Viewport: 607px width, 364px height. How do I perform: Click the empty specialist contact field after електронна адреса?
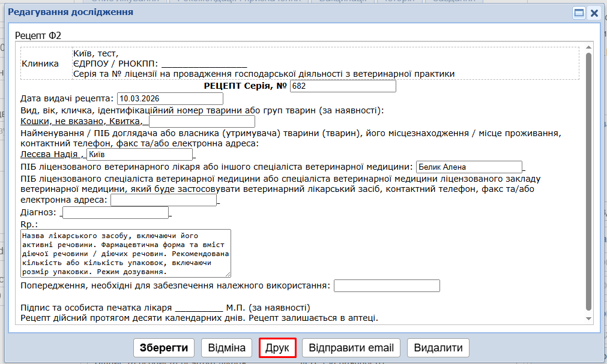(163, 200)
